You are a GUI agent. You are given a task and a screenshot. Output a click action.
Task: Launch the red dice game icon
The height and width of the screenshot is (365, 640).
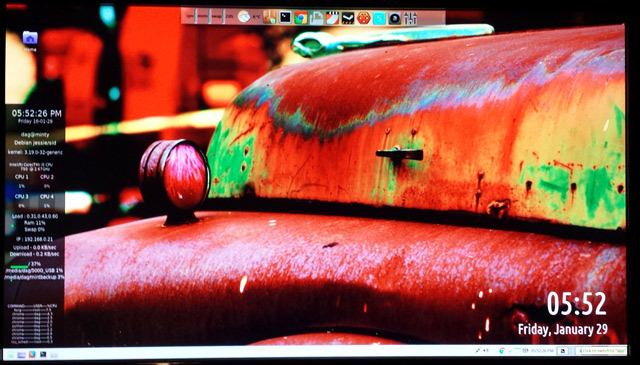coord(363,18)
